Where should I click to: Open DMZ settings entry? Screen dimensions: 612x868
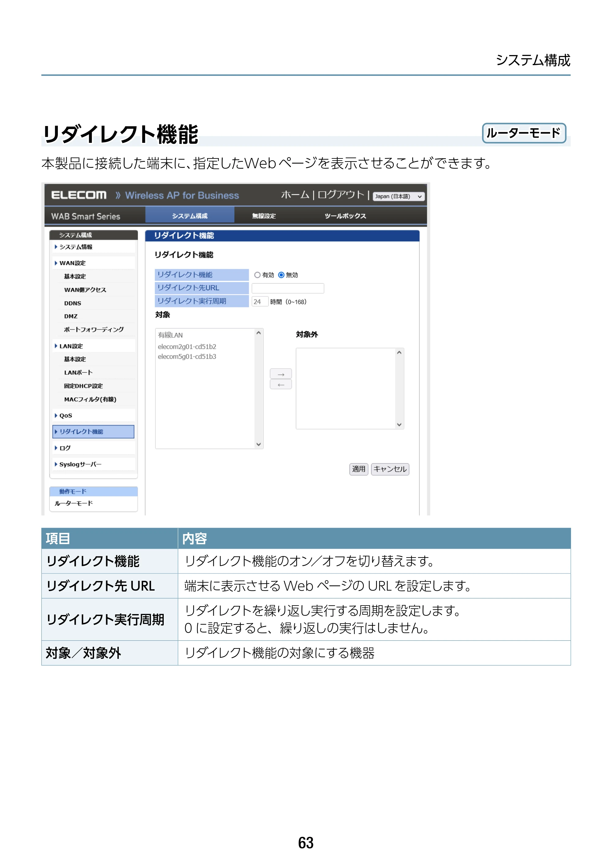(71, 316)
